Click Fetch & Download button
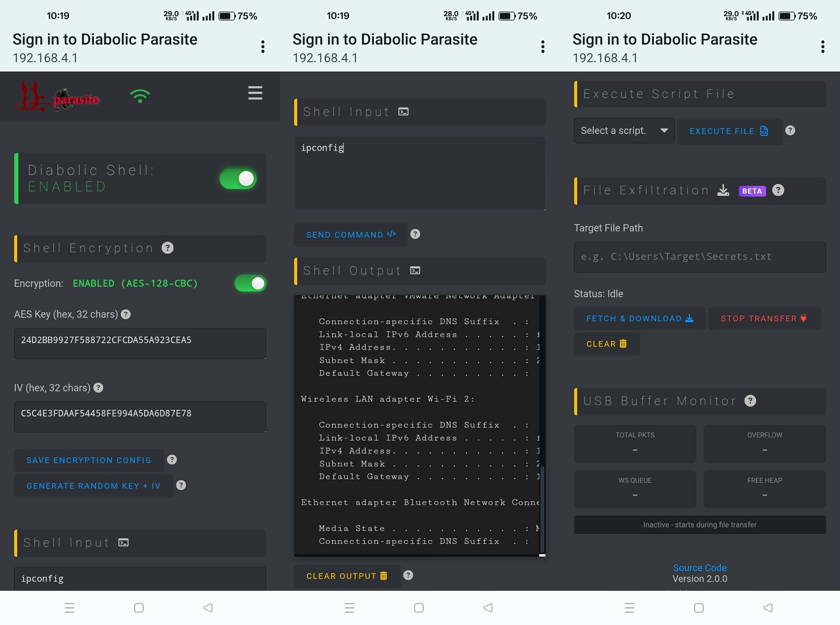840x625 pixels. pyautogui.click(x=640, y=319)
